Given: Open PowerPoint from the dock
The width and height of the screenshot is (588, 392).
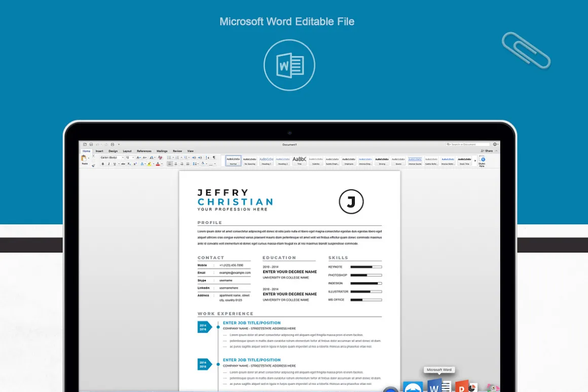Looking at the screenshot, I should (x=466, y=387).
